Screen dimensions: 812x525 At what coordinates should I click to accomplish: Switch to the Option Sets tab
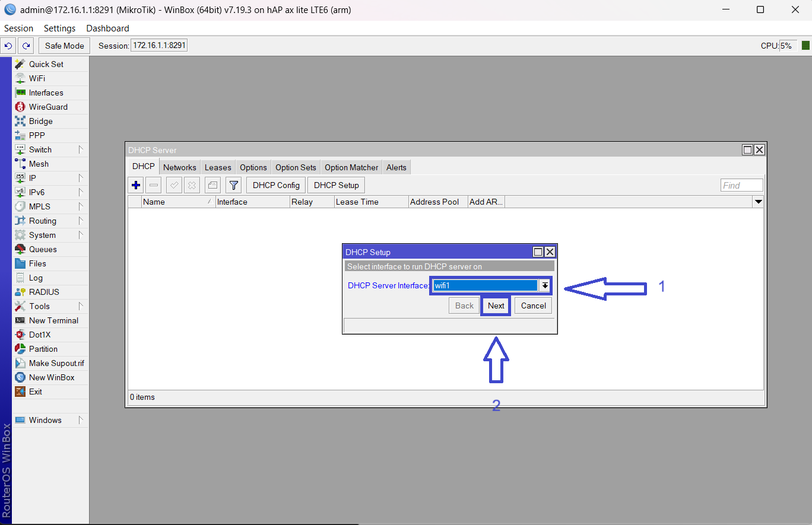click(296, 167)
